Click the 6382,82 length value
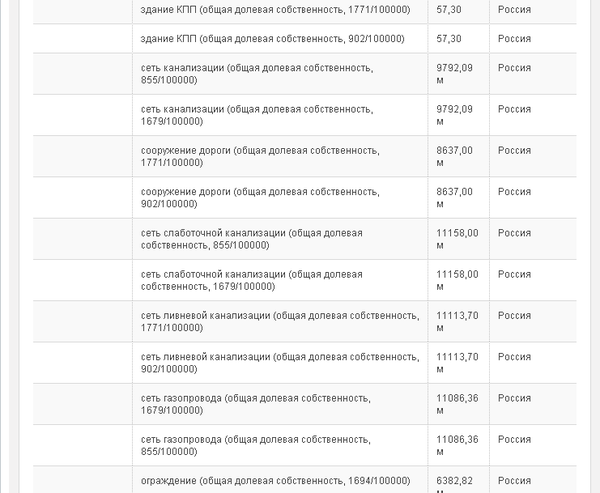 coord(454,480)
